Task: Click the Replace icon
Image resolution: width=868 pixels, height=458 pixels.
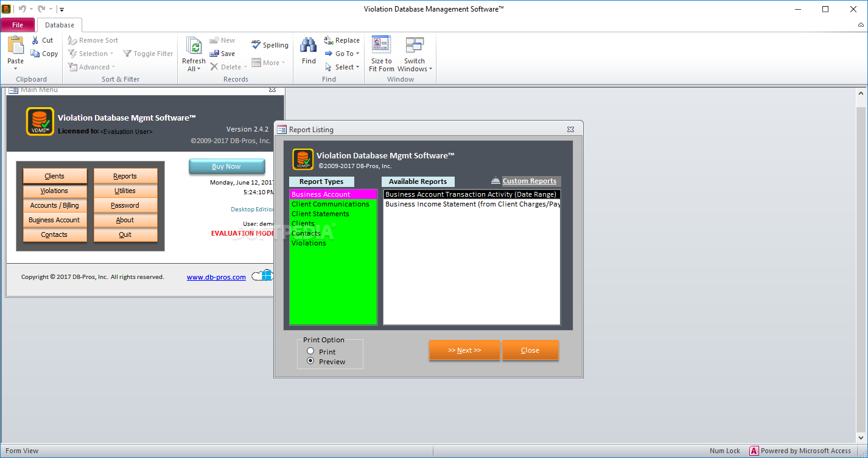Action: [x=329, y=40]
